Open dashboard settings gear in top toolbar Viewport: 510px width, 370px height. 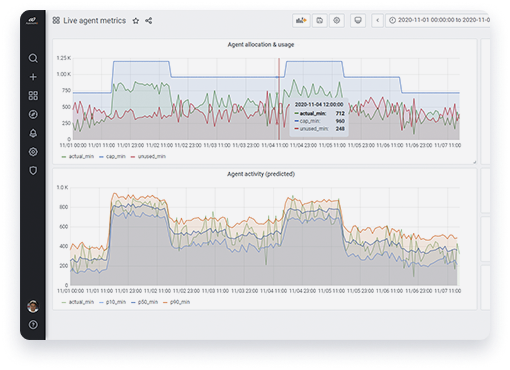337,21
